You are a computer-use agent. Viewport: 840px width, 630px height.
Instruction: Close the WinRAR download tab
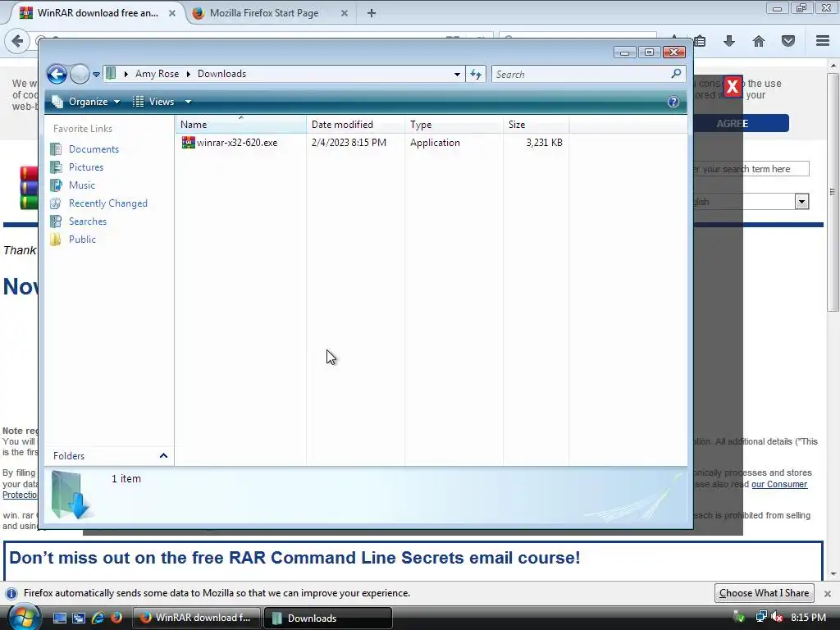(172, 13)
